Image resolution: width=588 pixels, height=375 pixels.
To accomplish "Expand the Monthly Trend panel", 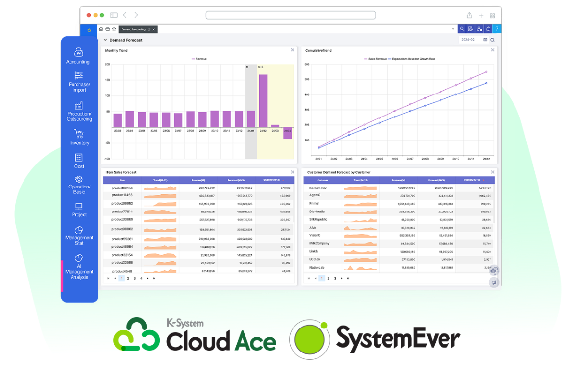I will tap(293, 50).
